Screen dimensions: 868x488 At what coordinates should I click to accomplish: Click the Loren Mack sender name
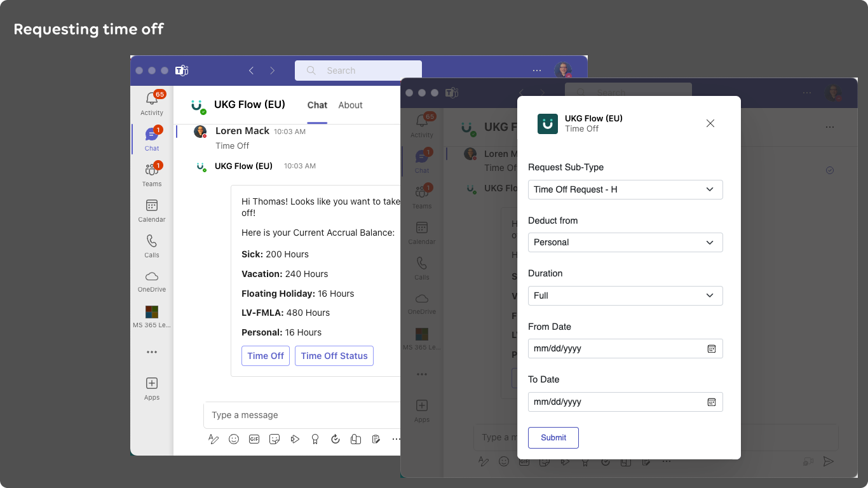point(242,131)
